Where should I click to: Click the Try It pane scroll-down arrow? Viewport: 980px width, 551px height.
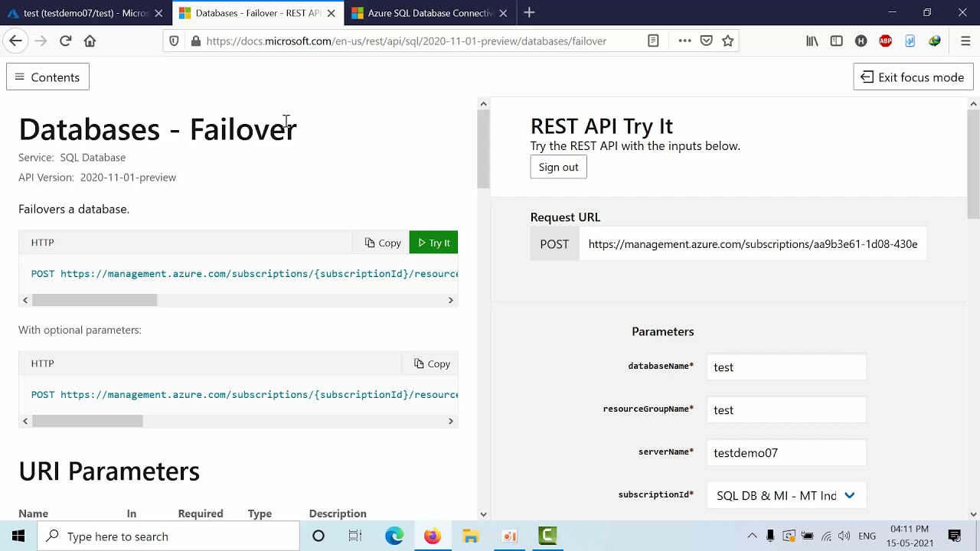pyautogui.click(x=973, y=514)
